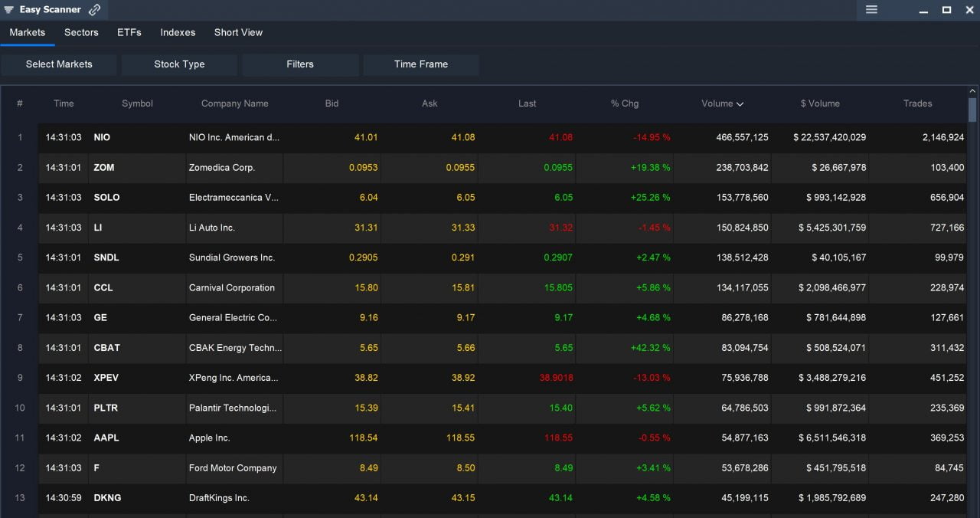
Task: Open the Short View tab
Action: coord(238,32)
